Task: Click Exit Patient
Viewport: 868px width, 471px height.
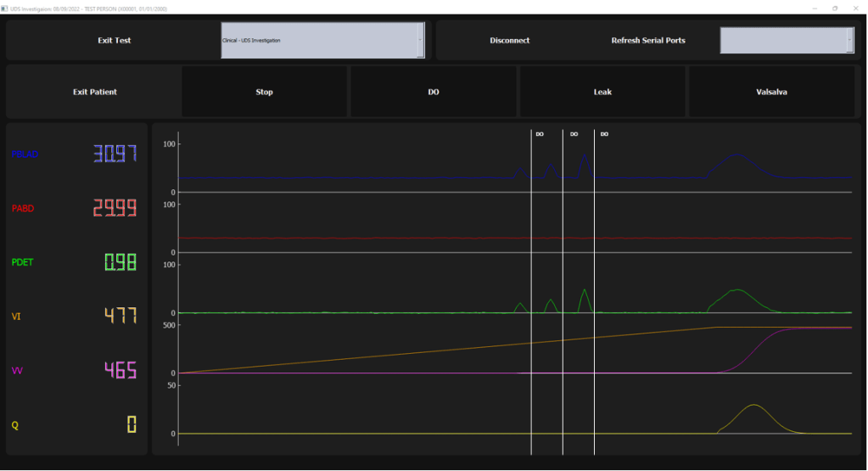Action: [x=94, y=92]
